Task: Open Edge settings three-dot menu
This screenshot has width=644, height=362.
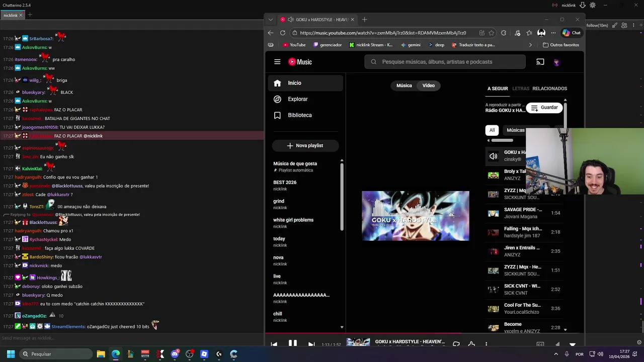Action: click(553, 33)
